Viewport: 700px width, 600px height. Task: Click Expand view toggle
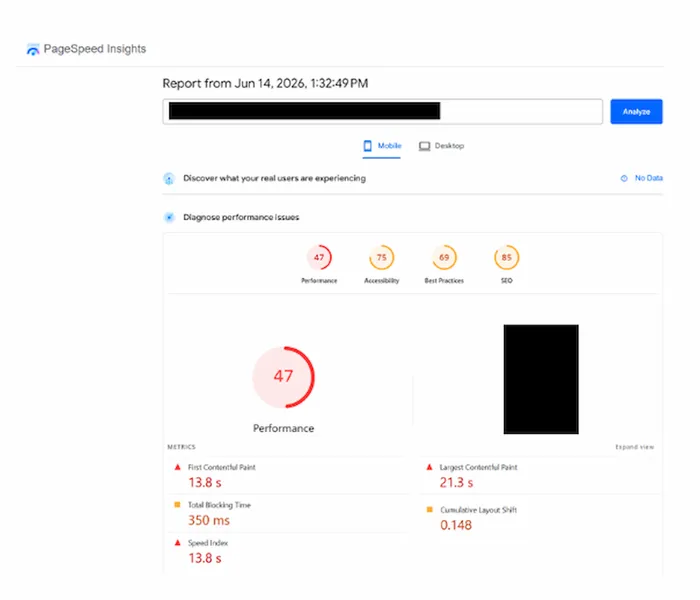(634, 447)
